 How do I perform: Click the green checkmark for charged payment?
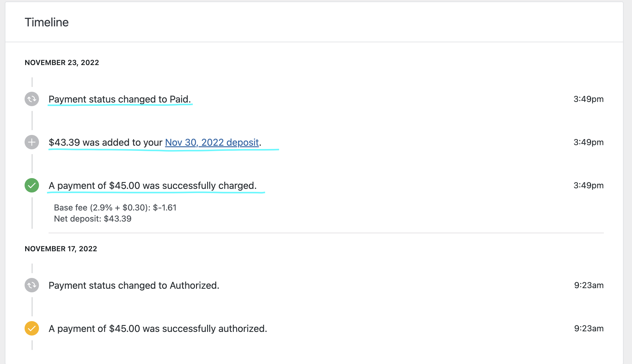click(x=32, y=185)
